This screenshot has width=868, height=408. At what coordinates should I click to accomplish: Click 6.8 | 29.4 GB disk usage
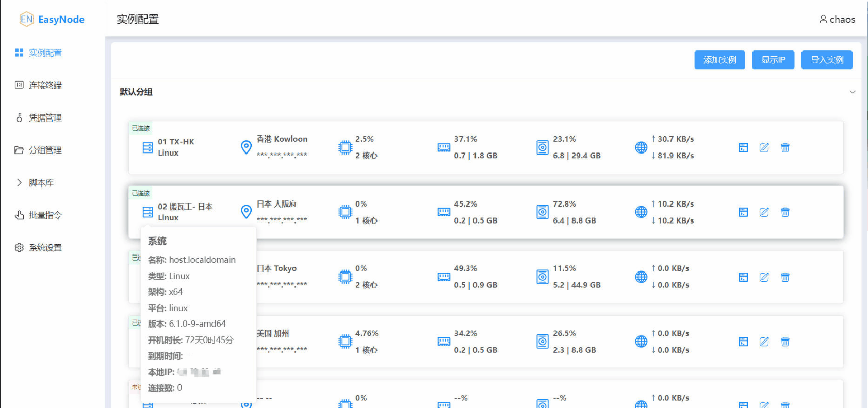point(577,156)
